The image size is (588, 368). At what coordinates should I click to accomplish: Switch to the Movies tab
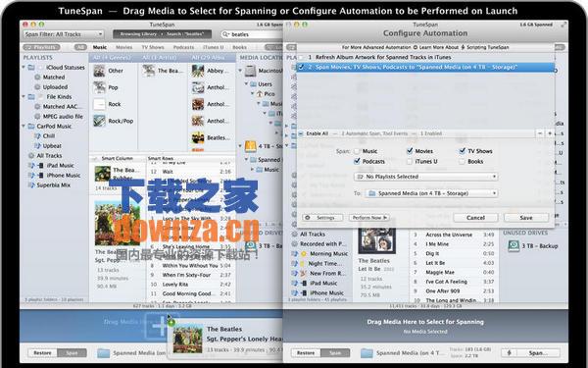coord(123,47)
